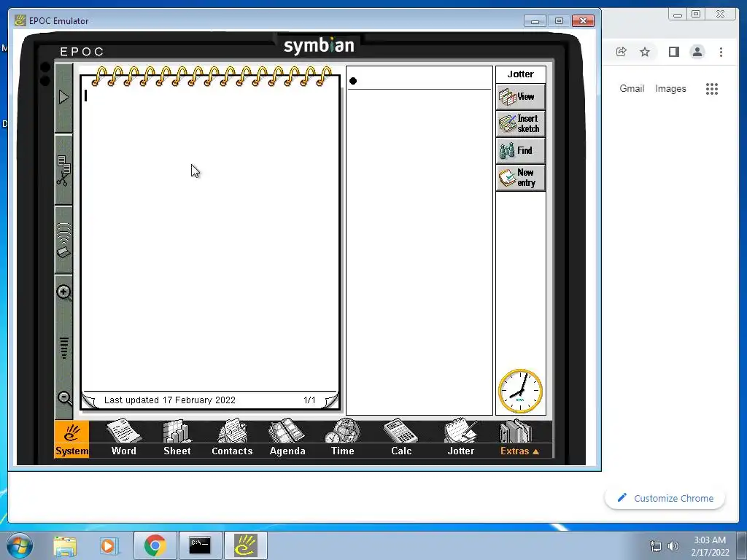Select the bullet entry in the list pane

coord(353,81)
